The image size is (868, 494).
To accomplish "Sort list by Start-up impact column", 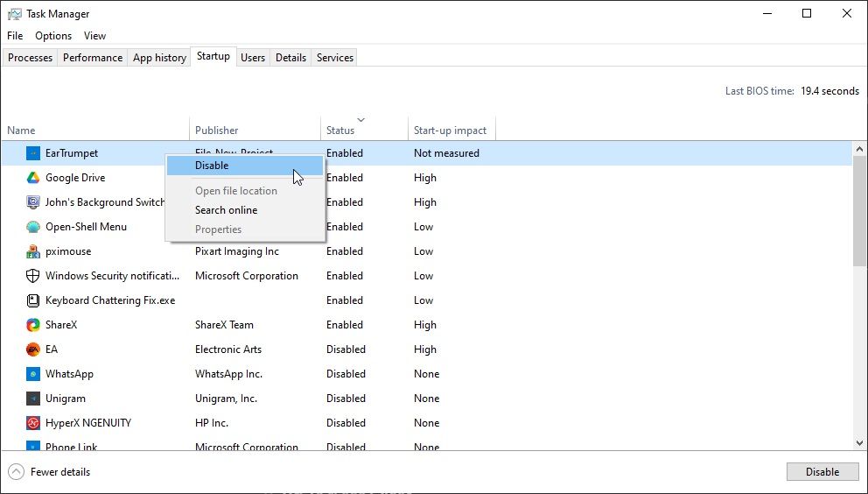I will 450,131.
